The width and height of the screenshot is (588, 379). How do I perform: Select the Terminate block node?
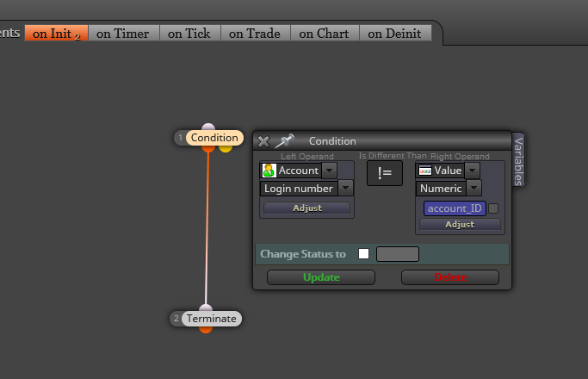[x=212, y=319]
